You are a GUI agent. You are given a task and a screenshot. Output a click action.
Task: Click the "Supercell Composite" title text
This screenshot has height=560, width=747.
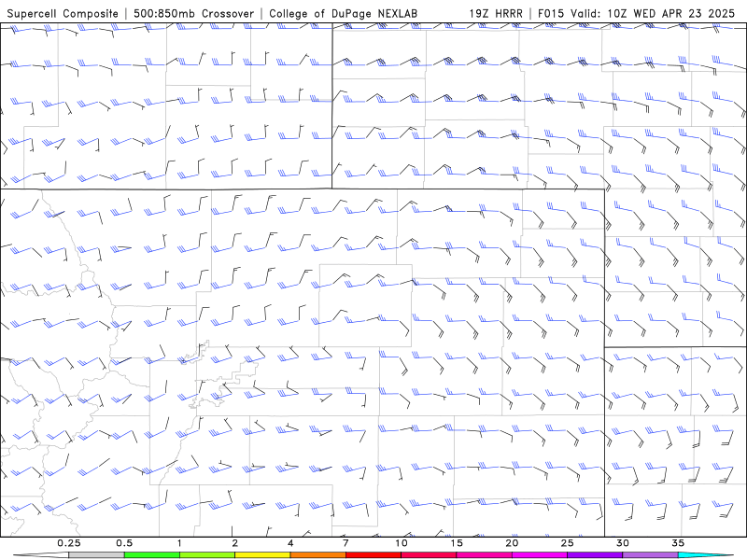tap(63, 13)
